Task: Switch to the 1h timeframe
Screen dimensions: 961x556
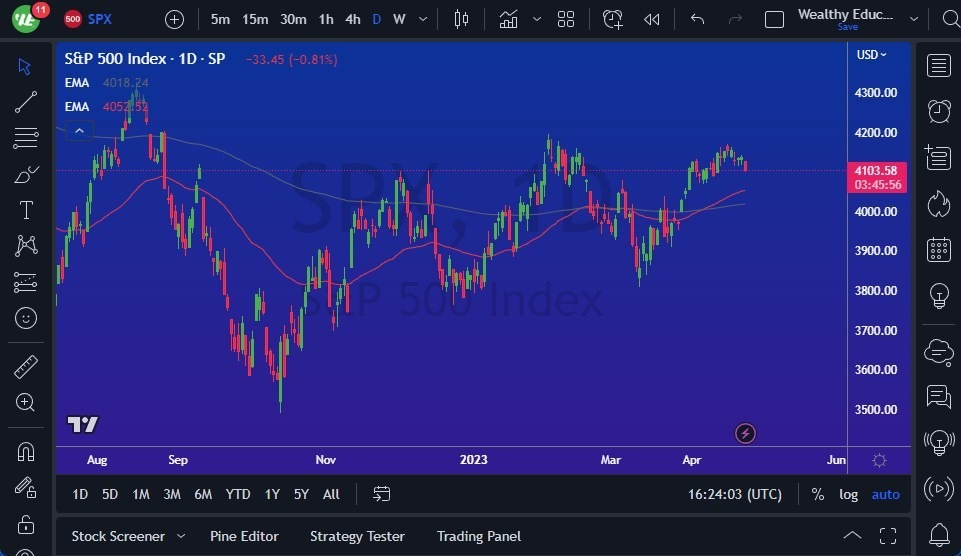Action: 326,20
